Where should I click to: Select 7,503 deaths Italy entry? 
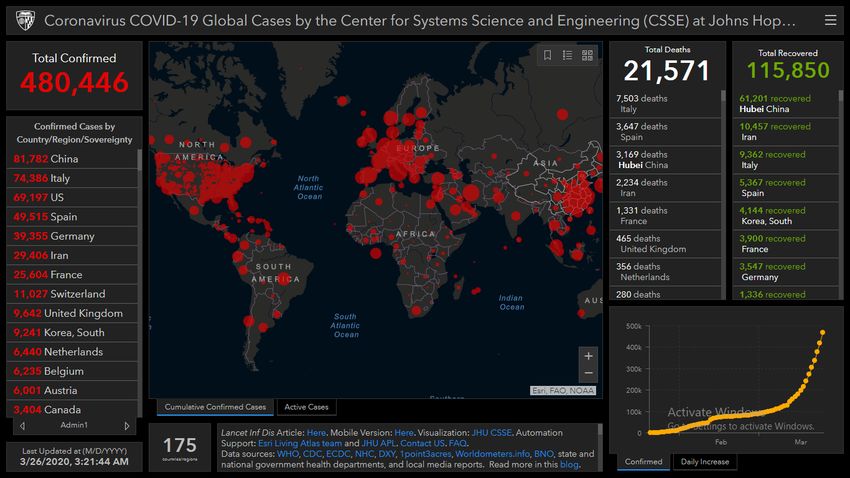pos(666,104)
